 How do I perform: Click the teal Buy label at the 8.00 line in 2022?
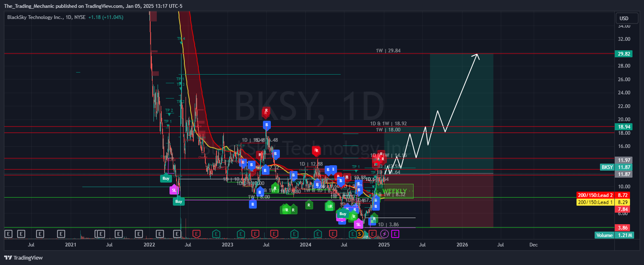[178, 201]
